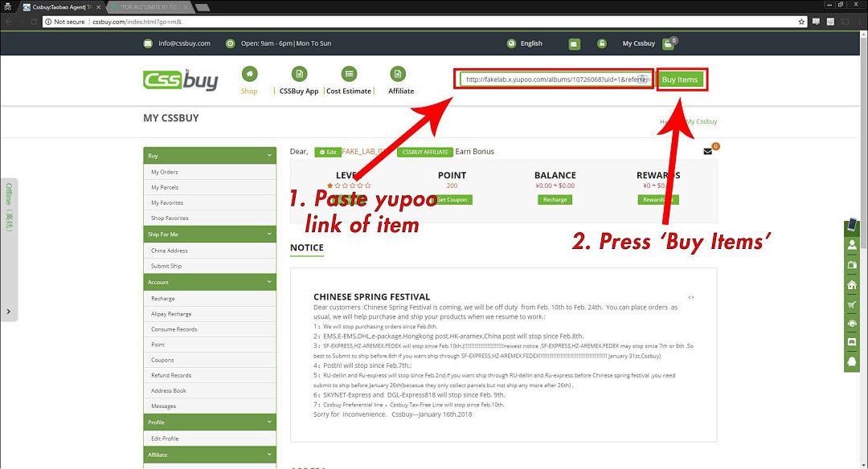The width and height of the screenshot is (868, 469).
Task: Click the headset support icon in right sidebar
Action: pyautogui.click(x=852, y=323)
